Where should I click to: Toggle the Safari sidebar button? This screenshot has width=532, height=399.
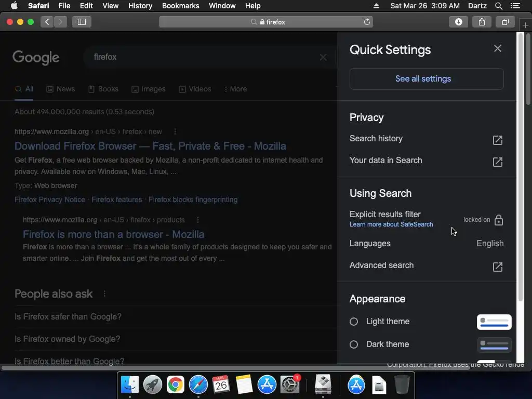(82, 22)
